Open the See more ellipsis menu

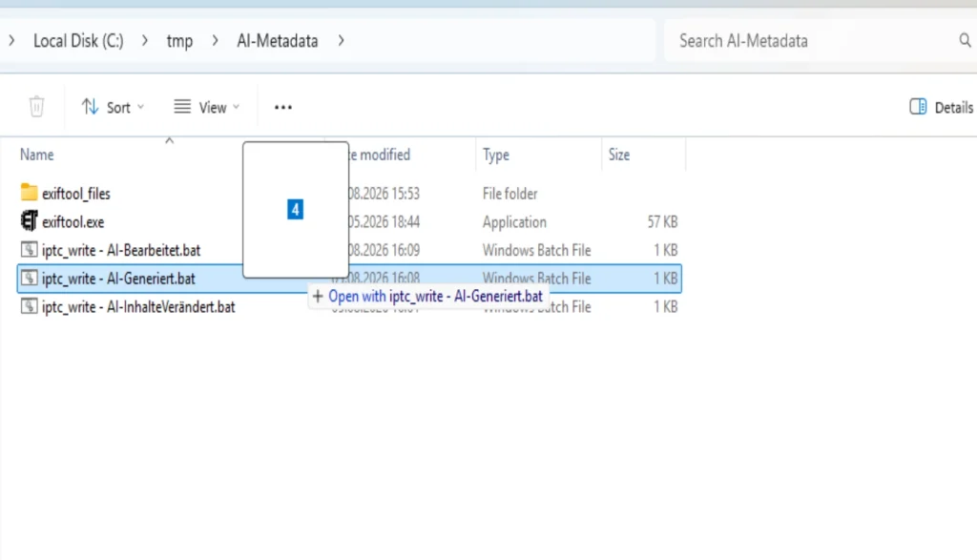pyautogui.click(x=282, y=107)
